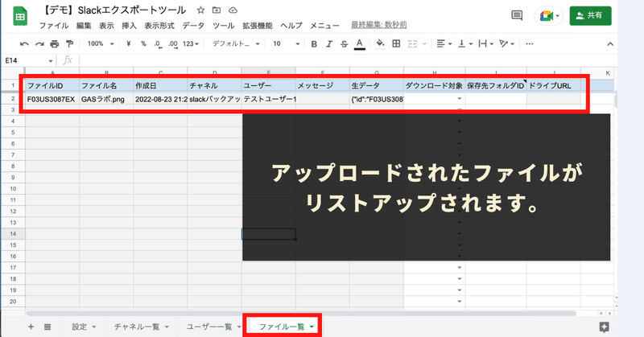Switch to the ユーザー一覧 sheet tab

pos(213,327)
